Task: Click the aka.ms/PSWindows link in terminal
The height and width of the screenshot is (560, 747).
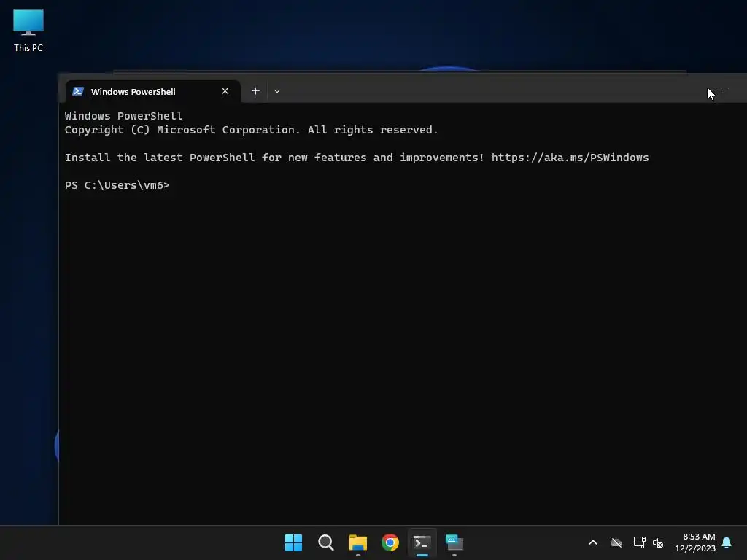Action: click(x=570, y=157)
